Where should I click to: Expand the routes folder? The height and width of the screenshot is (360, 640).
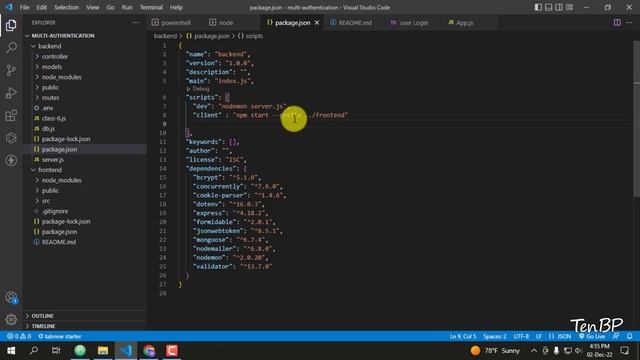click(51, 98)
